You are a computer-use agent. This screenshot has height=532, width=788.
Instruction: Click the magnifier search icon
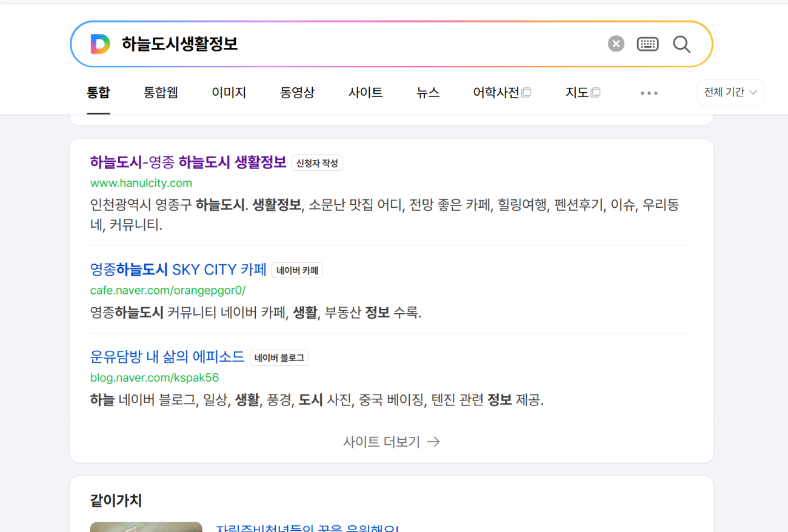click(682, 44)
